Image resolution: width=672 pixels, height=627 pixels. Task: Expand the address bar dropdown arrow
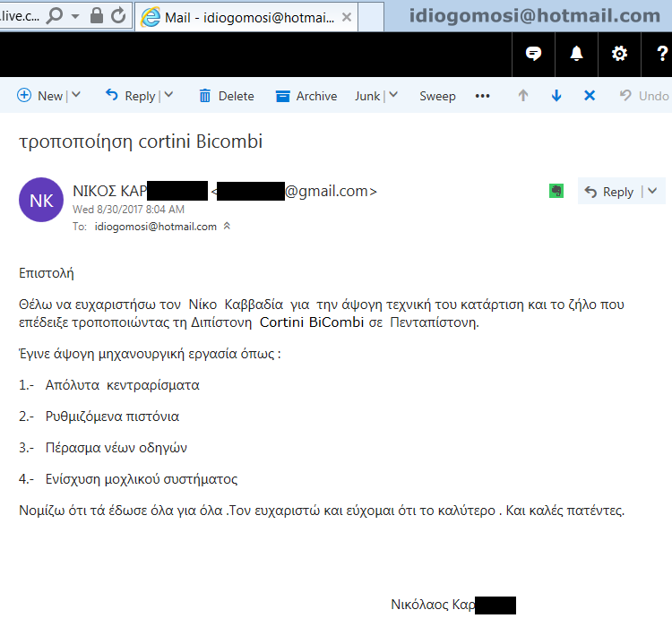coord(75,16)
